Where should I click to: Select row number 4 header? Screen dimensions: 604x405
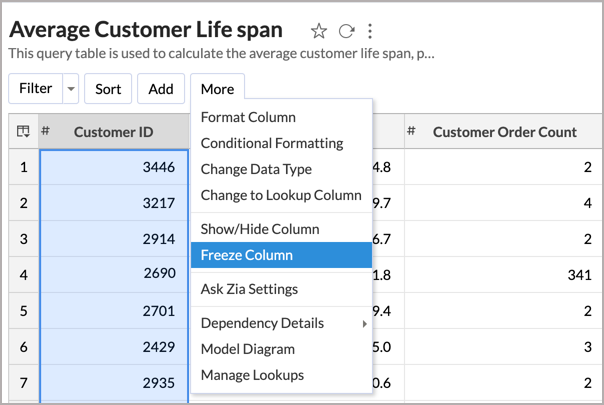click(23, 275)
